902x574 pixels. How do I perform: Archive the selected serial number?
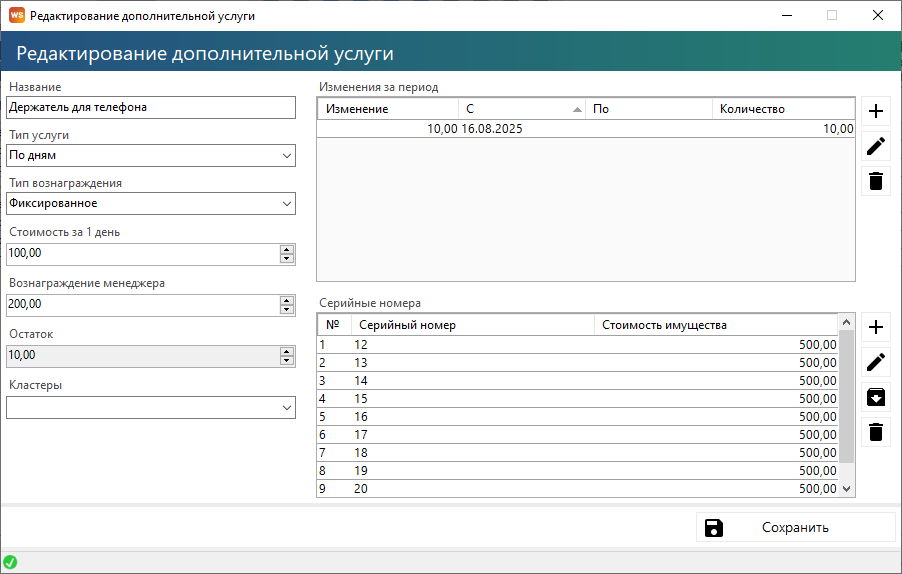point(876,397)
